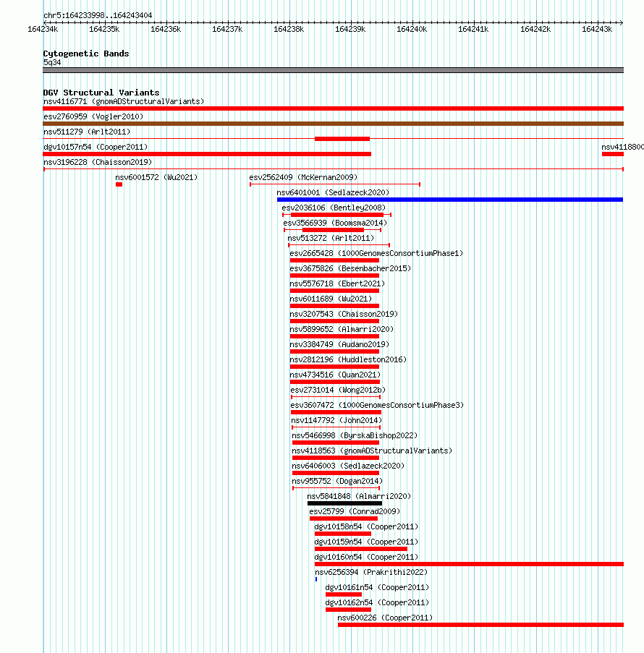The height and width of the screenshot is (653, 644).
Task: Open the nsv511279 Arlt2011 variant label
Action: tap(87, 132)
